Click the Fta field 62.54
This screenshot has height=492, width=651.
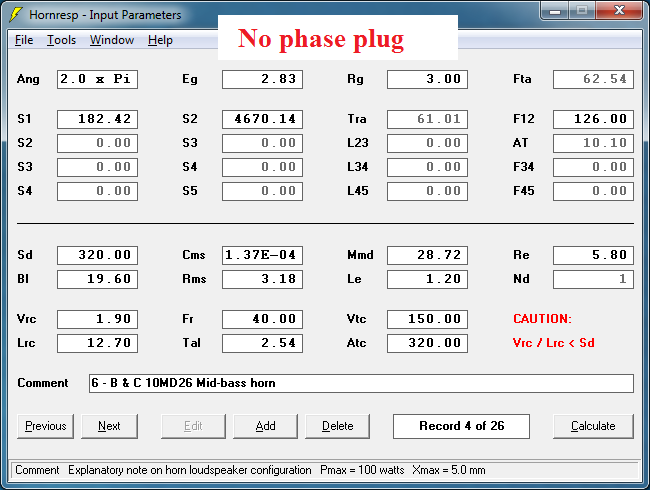(x=593, y=79)
